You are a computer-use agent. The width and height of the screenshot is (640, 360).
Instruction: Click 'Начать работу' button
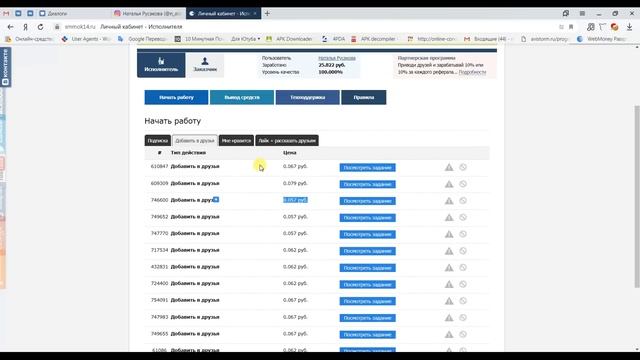click(176, 98)
